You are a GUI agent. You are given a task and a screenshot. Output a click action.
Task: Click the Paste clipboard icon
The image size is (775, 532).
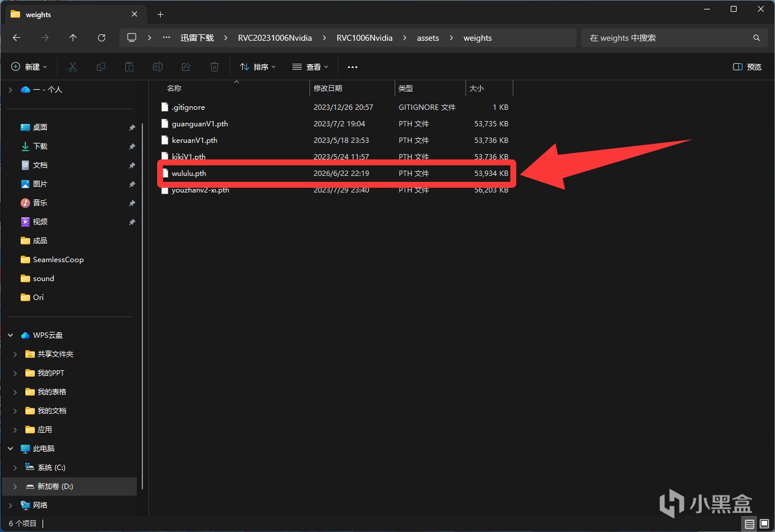(129, 67)
